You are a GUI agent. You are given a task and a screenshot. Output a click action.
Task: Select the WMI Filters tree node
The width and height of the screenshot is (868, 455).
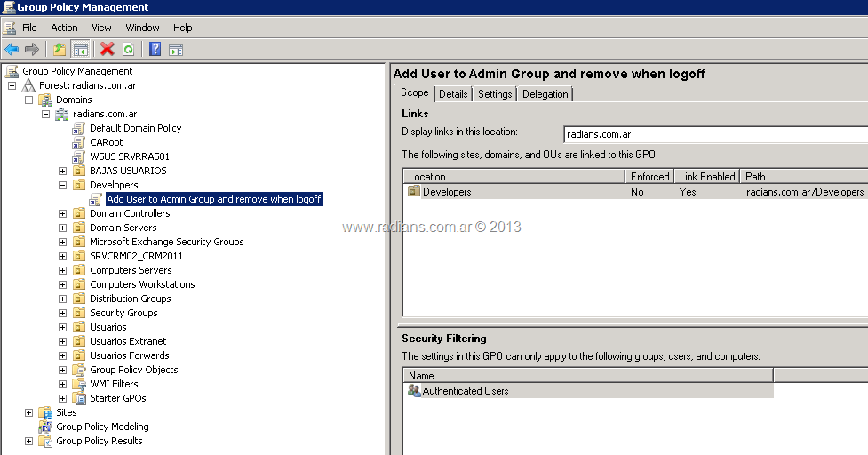(114, 384)
